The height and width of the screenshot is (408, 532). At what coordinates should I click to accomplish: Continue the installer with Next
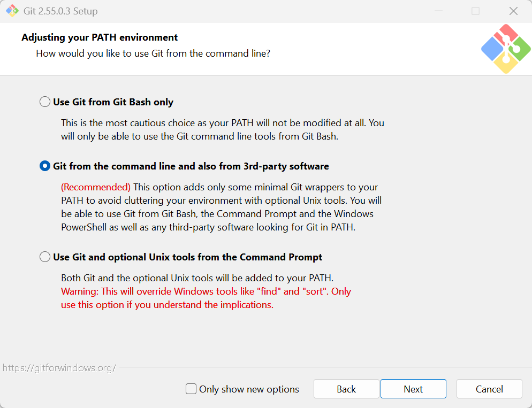pos(413,389)
